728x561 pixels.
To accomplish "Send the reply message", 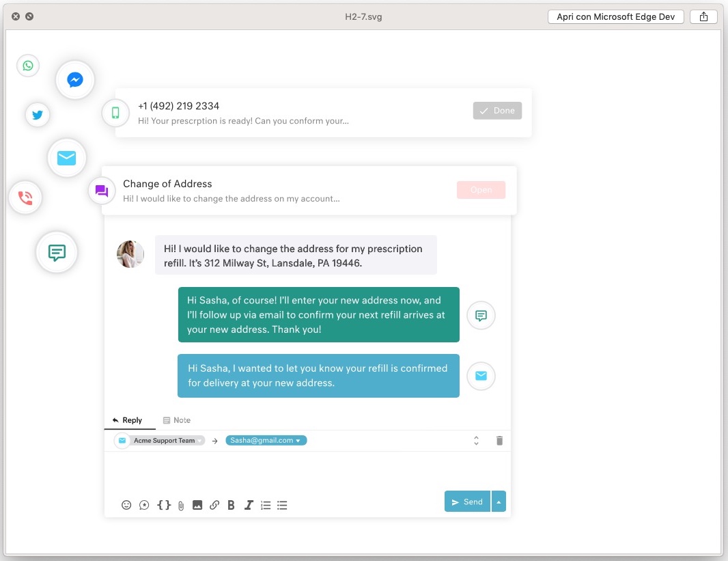I will pyautogui.click(x=467, y=502).
